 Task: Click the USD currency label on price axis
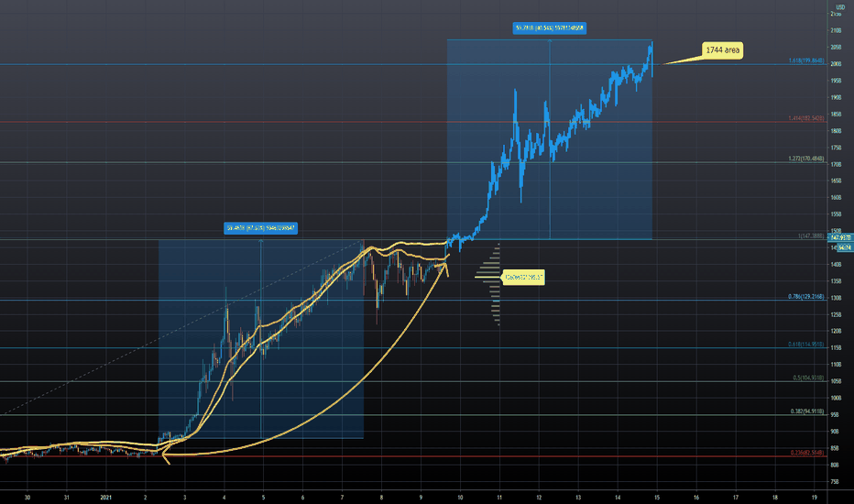pyautogui.click(x=840, y=7)
